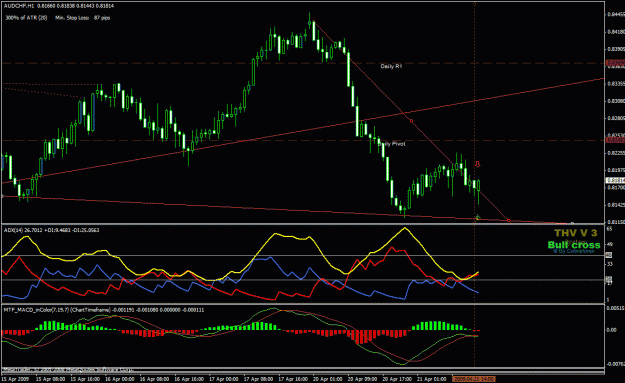
Task: Click the 49 level on ADX scale
Action: click(x=609, y=244)
